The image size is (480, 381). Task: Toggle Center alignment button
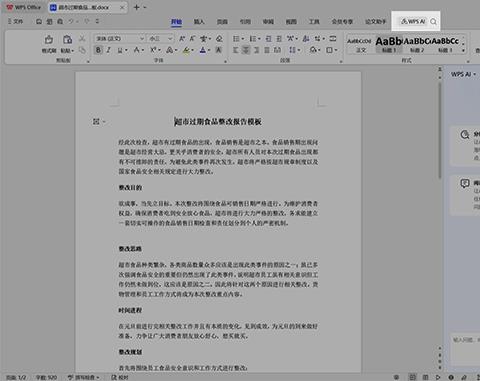point(246,50)
